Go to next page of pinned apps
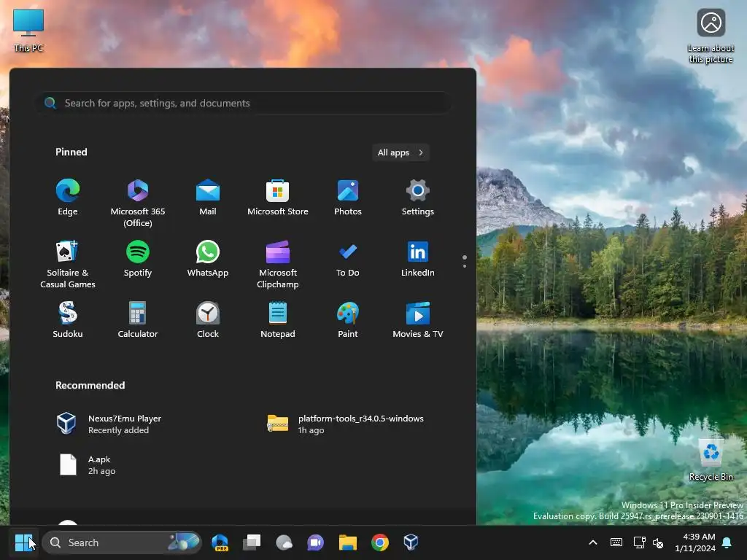The image size is (747, 560). coord(465,265)
